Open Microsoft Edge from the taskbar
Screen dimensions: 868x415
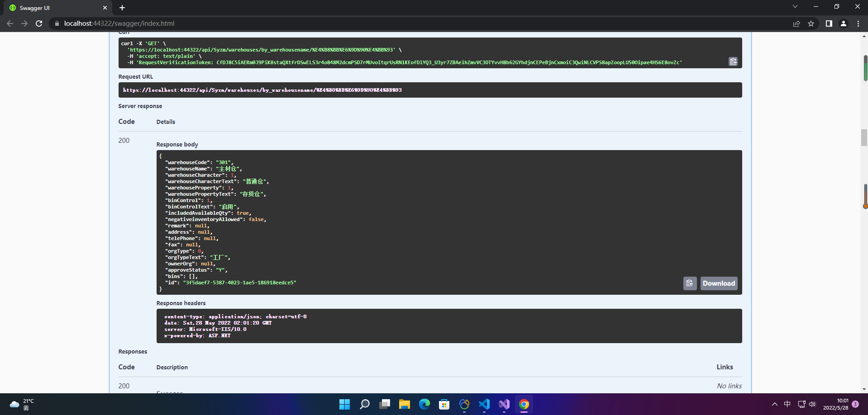coord(424,404)
